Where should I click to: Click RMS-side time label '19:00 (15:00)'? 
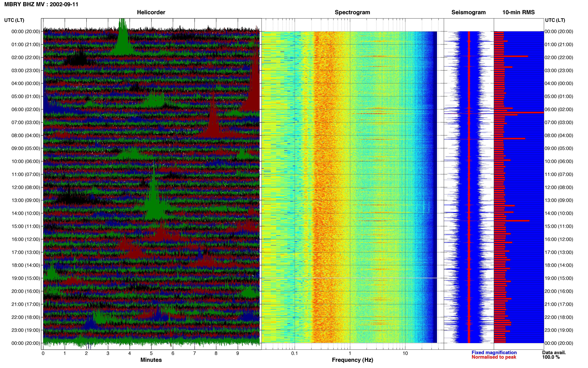559,278
